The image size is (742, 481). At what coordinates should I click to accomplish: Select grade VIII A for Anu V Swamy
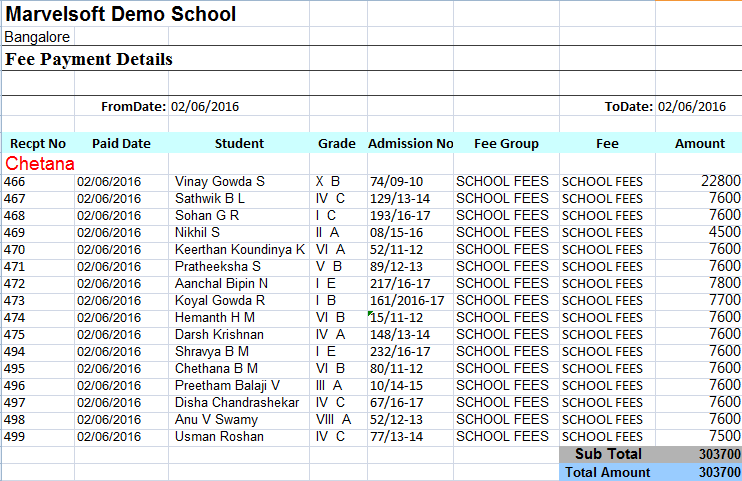pos(333,419)
